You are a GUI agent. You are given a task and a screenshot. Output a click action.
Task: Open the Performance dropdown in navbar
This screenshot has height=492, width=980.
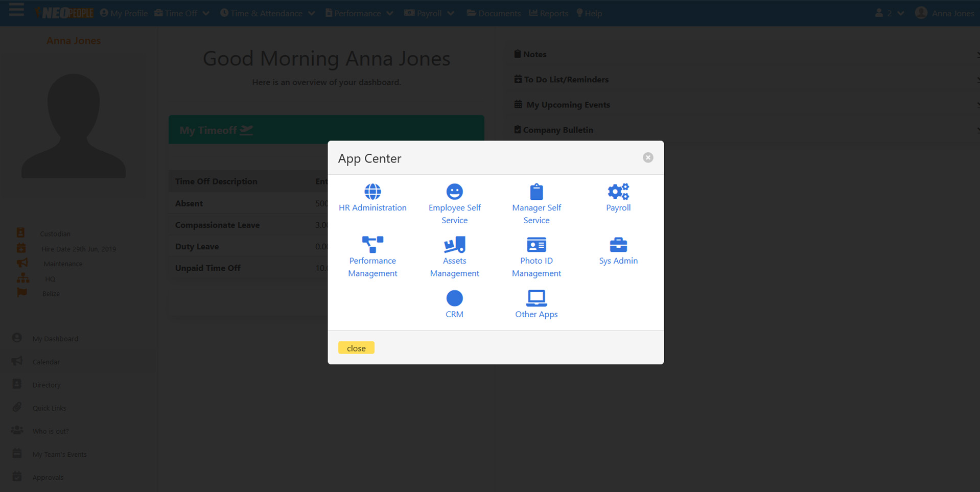point(359,13)
